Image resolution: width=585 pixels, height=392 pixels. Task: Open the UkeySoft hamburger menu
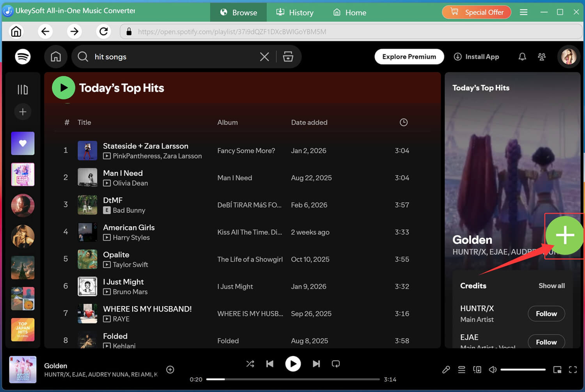coord(523,12)
